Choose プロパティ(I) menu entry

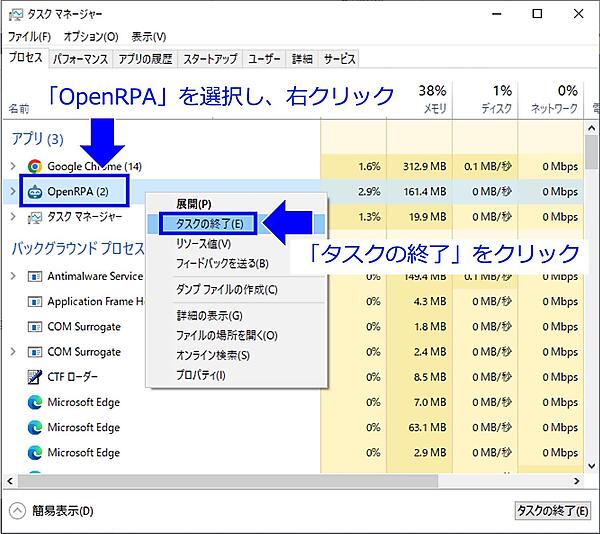(236, 375)
